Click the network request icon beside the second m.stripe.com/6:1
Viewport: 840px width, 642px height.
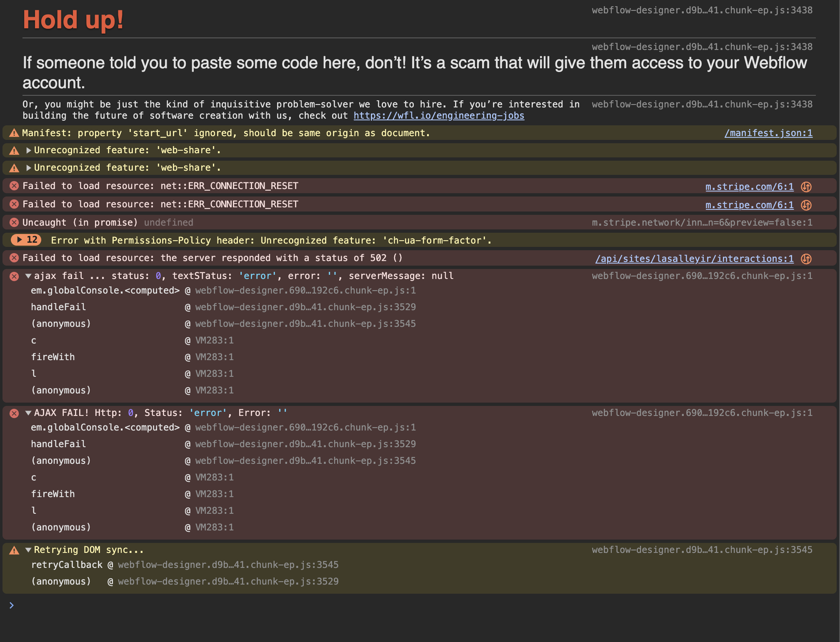tap(806, 205)
